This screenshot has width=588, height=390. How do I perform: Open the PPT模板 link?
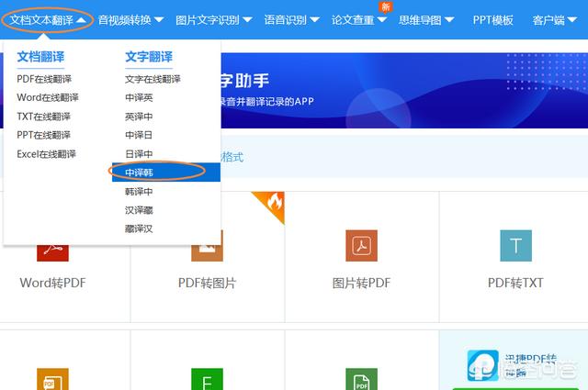(492, 19)
